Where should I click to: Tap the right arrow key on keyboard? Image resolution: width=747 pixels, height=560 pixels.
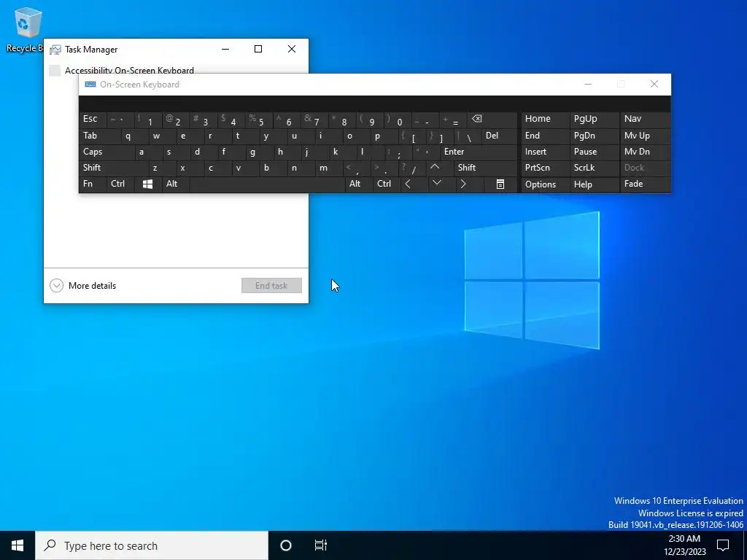coord(463,184)
